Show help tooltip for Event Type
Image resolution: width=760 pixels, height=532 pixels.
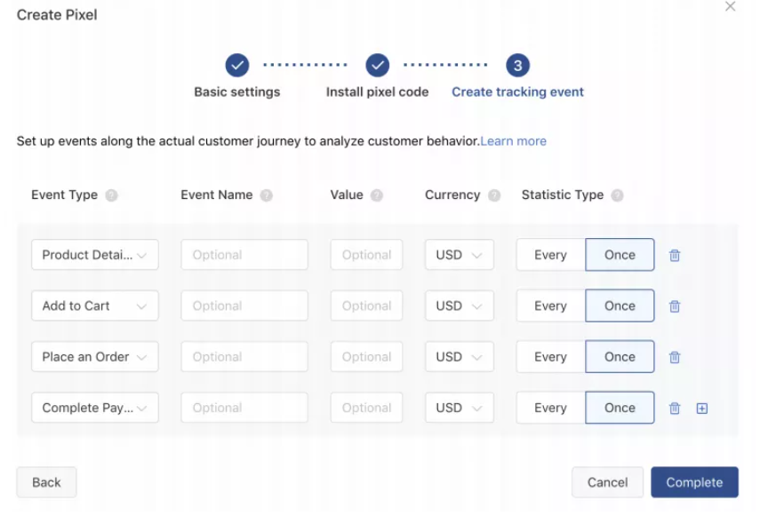click(x=111, y=195)
